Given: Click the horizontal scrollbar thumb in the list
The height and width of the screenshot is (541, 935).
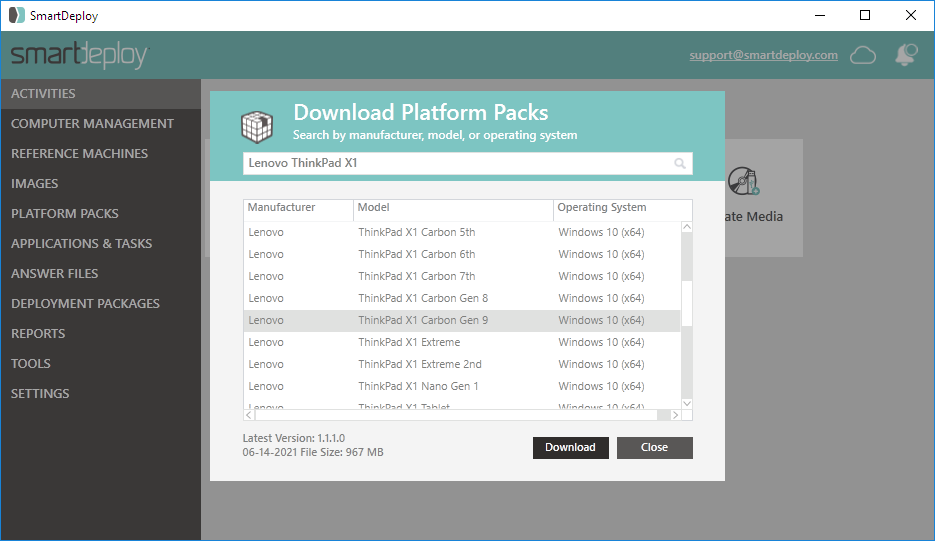Looking at the screenshot, I should pos(456,415).
